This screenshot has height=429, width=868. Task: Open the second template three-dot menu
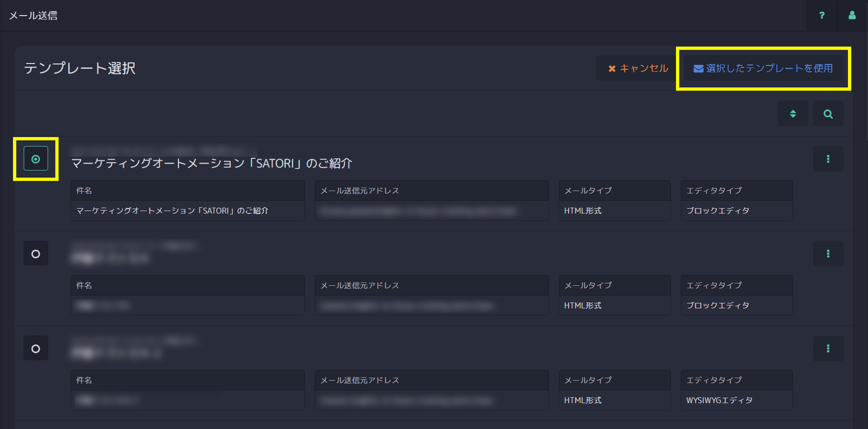pos(828,254)
